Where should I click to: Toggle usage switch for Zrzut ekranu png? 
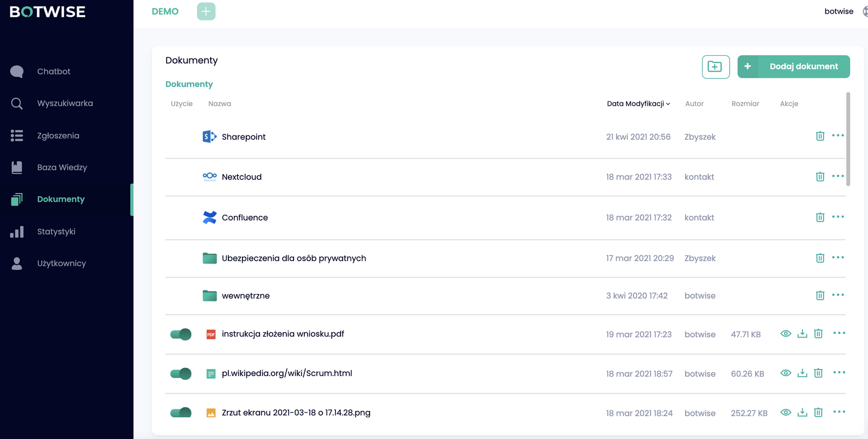(x=181, y=413)
